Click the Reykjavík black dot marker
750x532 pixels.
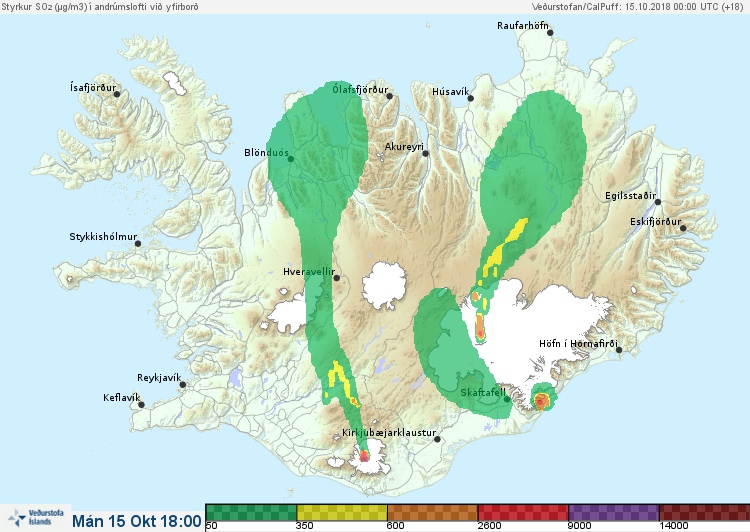pos(183,385)
